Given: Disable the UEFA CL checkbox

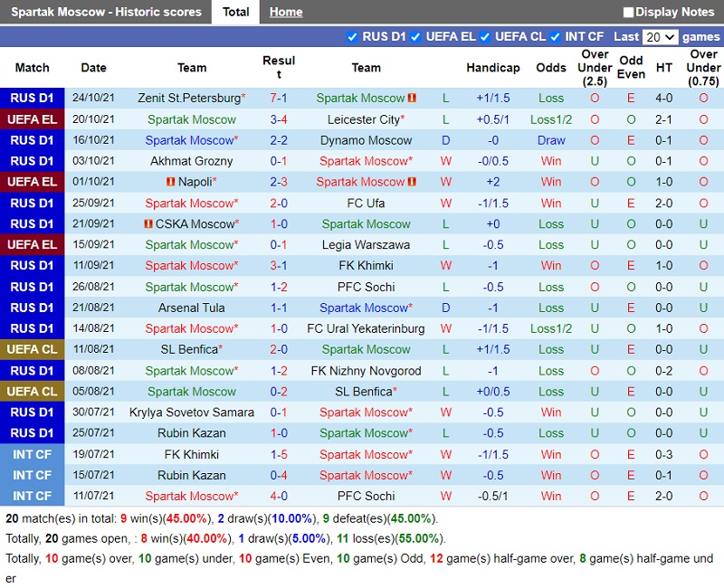Looking at the screenshot, I should (x=485, y=37).
